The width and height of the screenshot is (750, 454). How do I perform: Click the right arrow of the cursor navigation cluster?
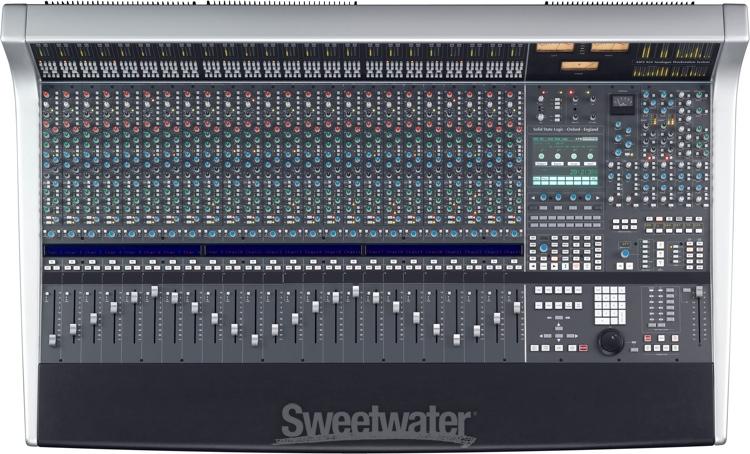(577, 336)
